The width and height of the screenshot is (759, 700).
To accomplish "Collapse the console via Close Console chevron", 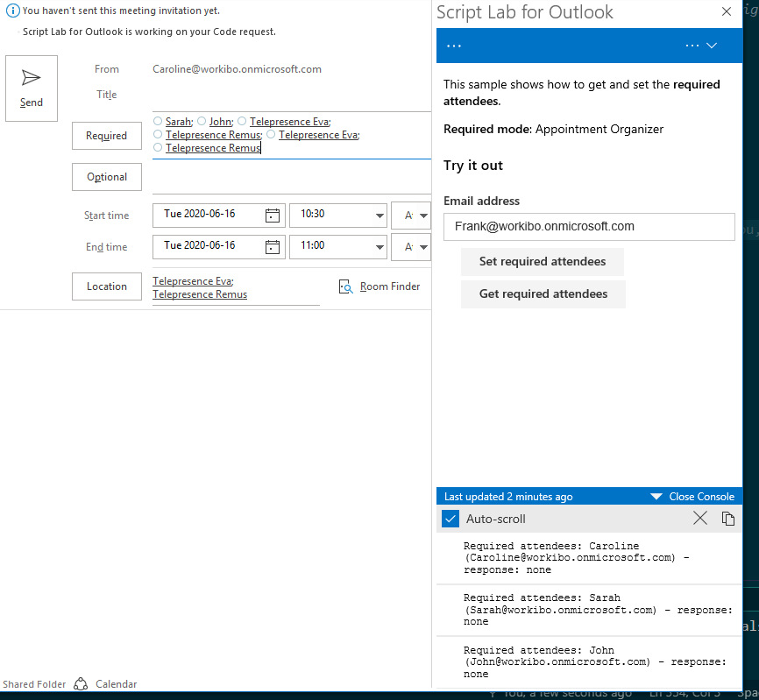I will pos(656,496).
